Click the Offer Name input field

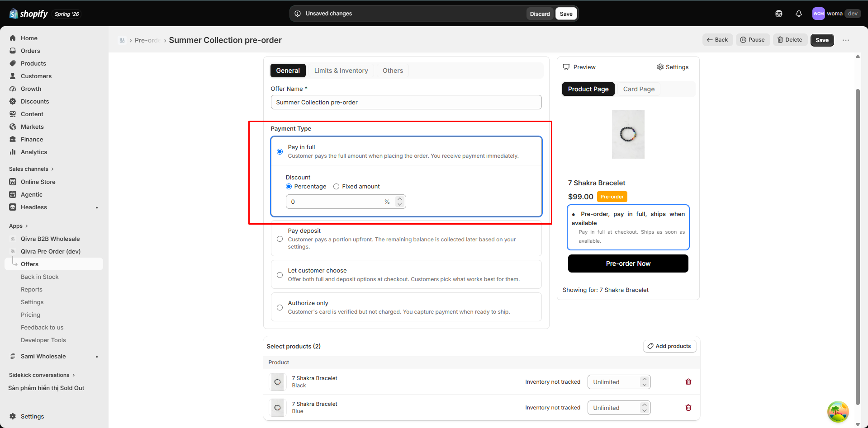pos(406,102)
